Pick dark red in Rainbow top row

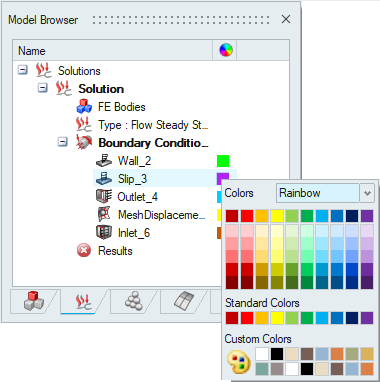[232, 216]
